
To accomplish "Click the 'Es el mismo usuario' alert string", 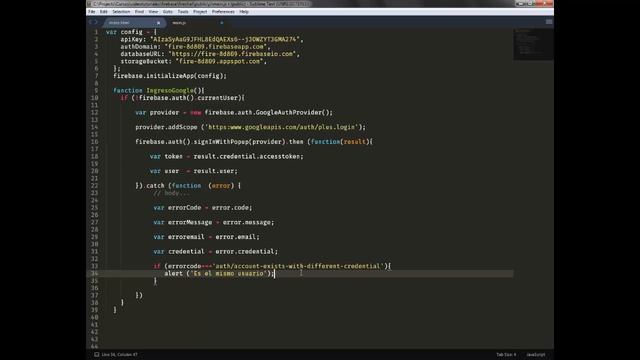I will [x=229, y=273].
